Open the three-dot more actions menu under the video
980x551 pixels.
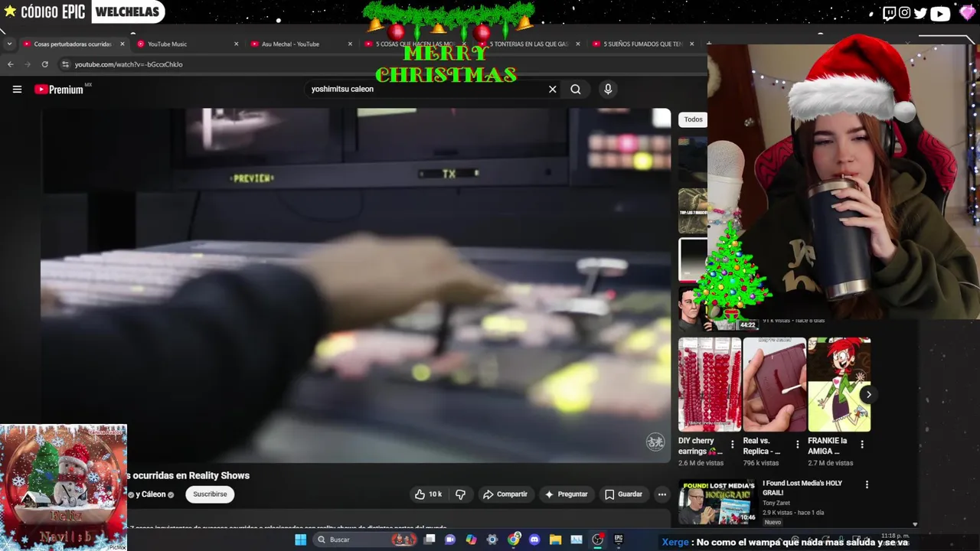(662, 494)
